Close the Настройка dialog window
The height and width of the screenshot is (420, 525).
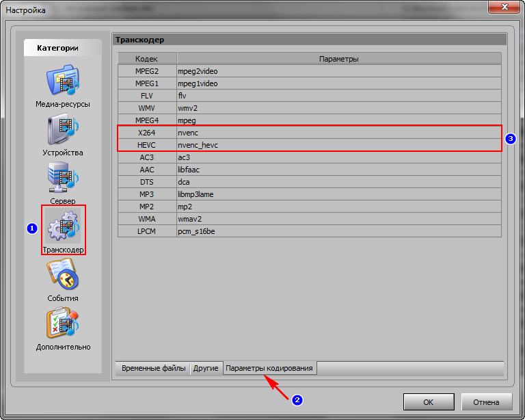(507, 7)
